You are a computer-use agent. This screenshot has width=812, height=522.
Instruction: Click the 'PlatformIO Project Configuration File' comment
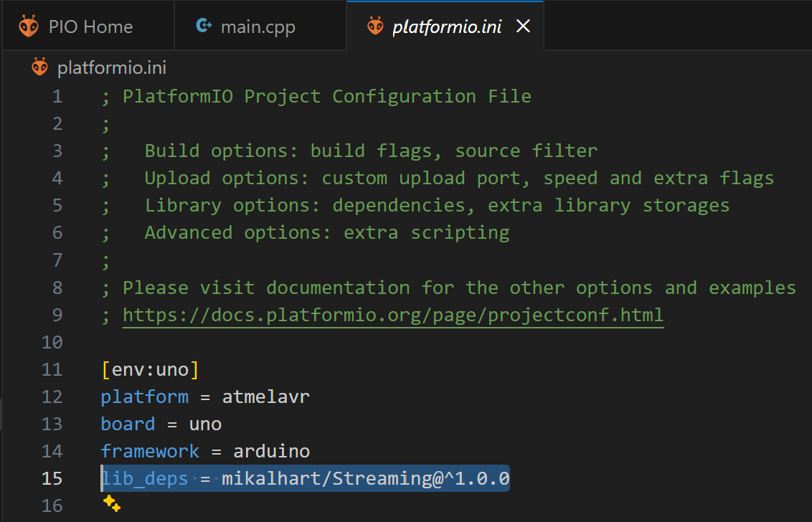click(327, 96)
